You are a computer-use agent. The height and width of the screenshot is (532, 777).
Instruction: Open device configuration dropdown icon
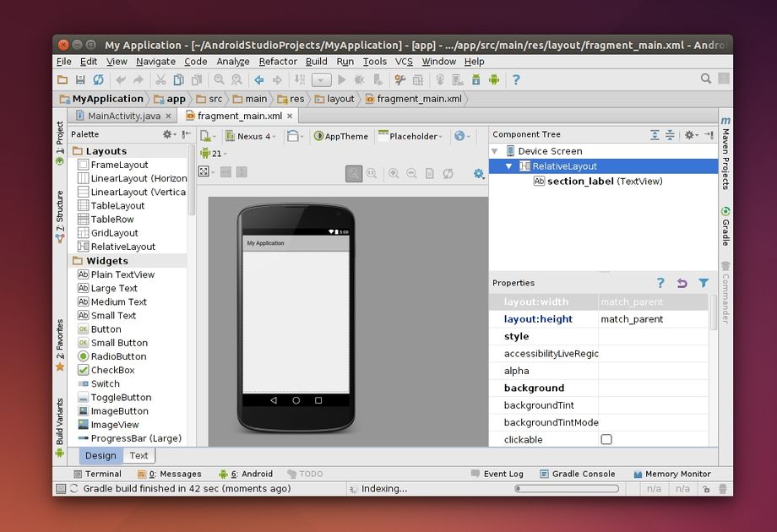(x=208, y=136)
